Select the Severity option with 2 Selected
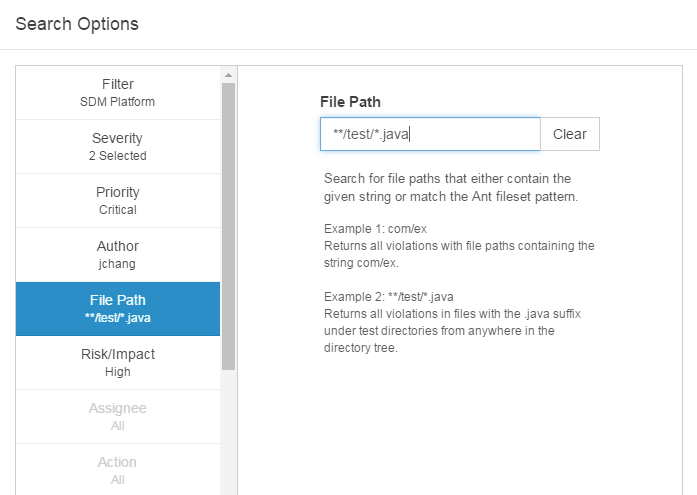 click(x=118, y=147)
